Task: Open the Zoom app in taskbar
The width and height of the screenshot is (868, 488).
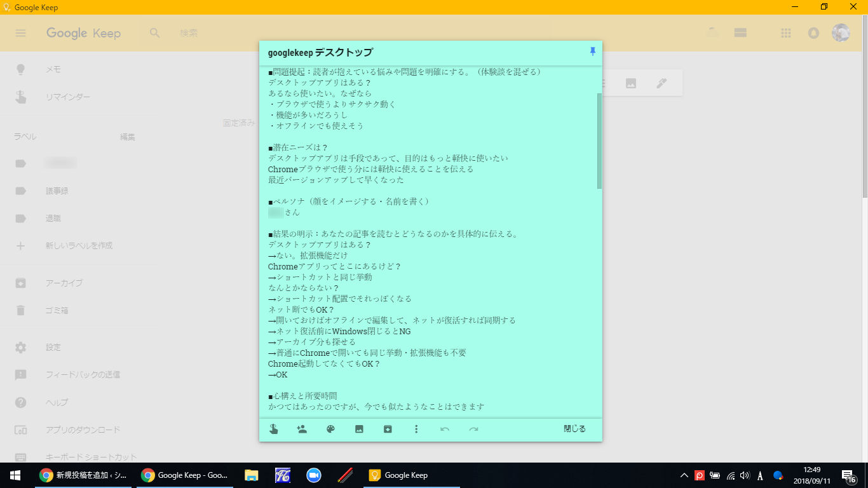Action: 313,475
